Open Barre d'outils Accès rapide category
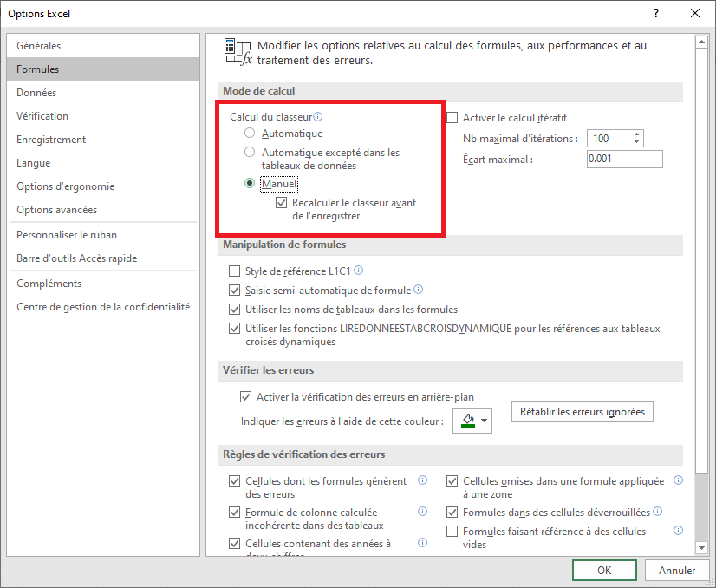Screen dimensions: 716x588 coord(103,258)
